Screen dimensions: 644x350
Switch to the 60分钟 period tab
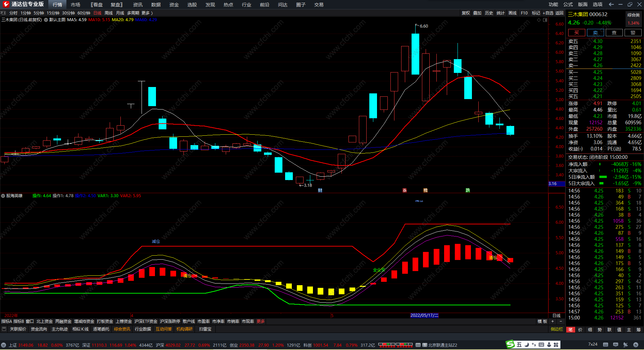click(x=84, y=13)
